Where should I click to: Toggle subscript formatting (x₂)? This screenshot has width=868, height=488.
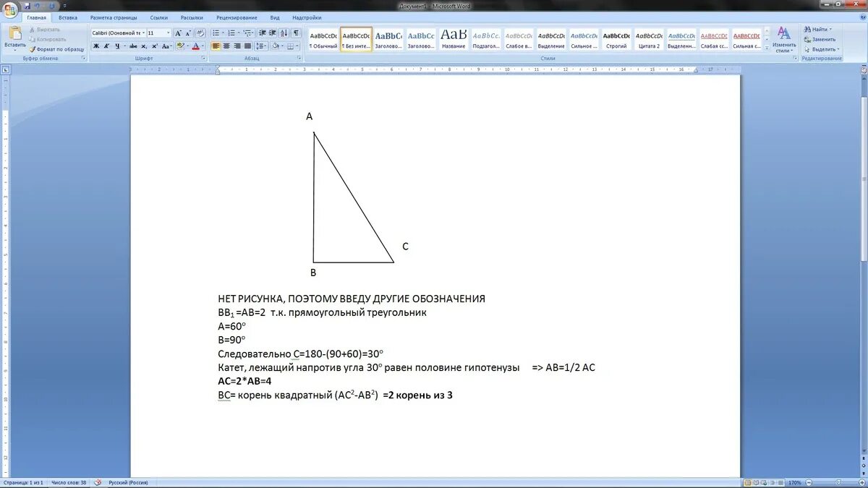tap(143, 46)
